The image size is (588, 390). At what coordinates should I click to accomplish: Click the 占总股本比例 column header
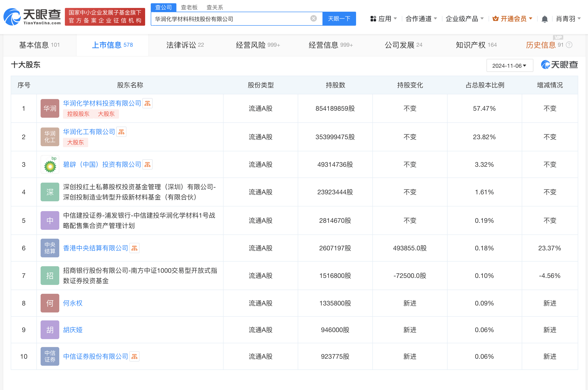click(x=485, y=85)
